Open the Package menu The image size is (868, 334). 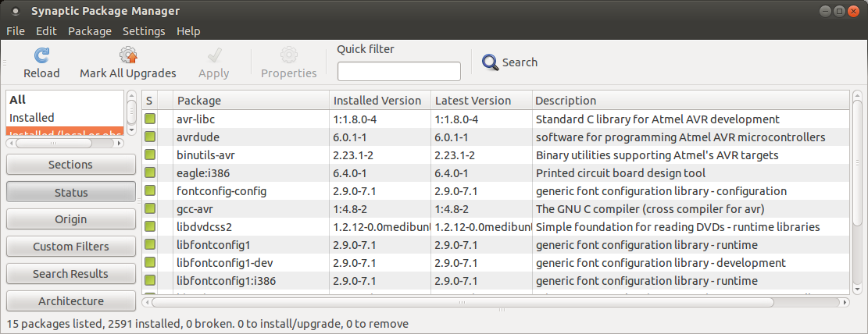90,31
